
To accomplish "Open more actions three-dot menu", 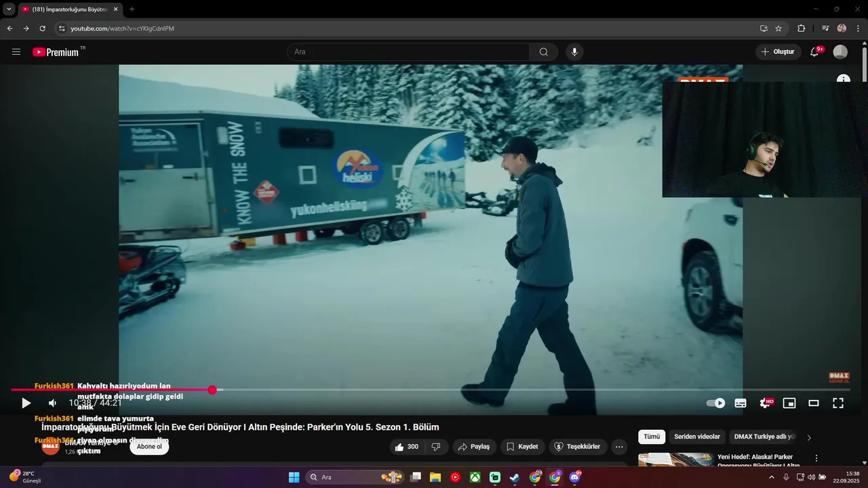I will (x=618, y=447).
